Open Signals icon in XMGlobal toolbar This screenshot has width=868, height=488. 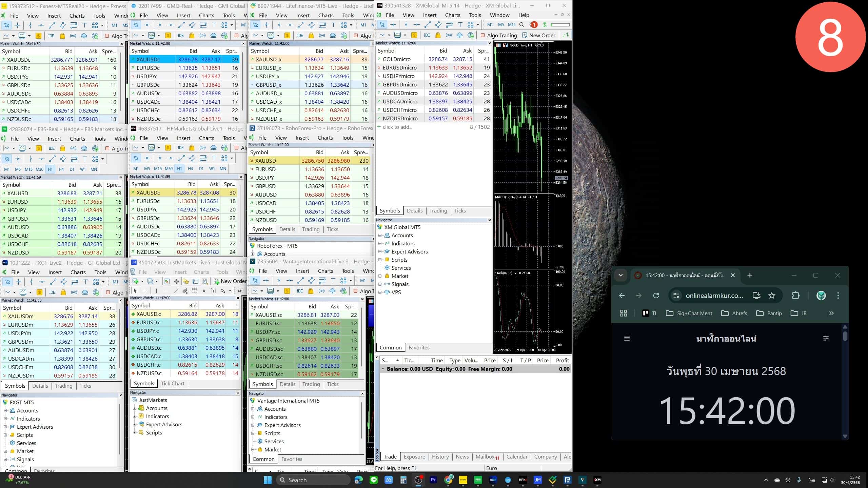pos(449,35)
